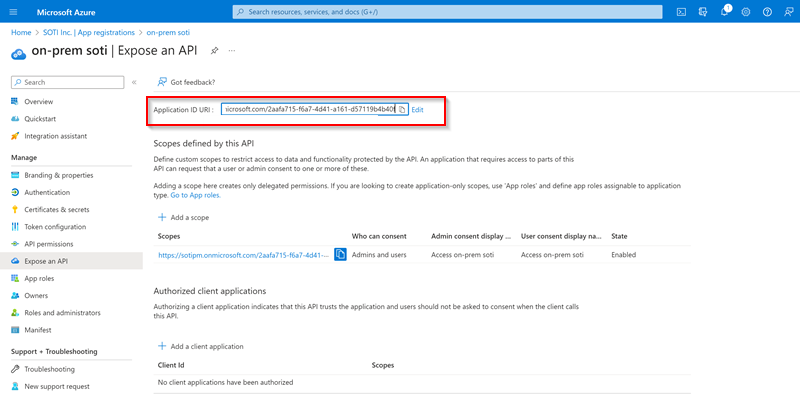Click the Troubleshooting wrench icon
Screen dimensions: 800x417
(15, 369)
